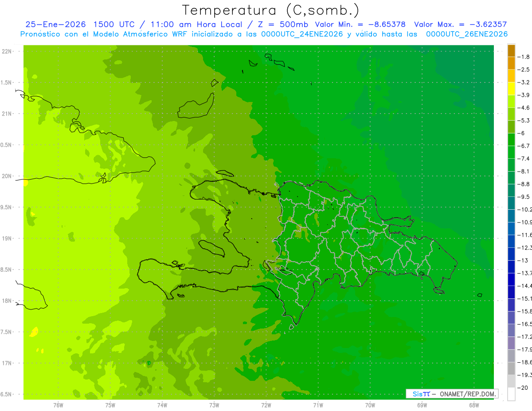The height and width of the screenshot is (411, 532).
Task: Click the '76W' longitude label
Action: (x=58, y=405)
